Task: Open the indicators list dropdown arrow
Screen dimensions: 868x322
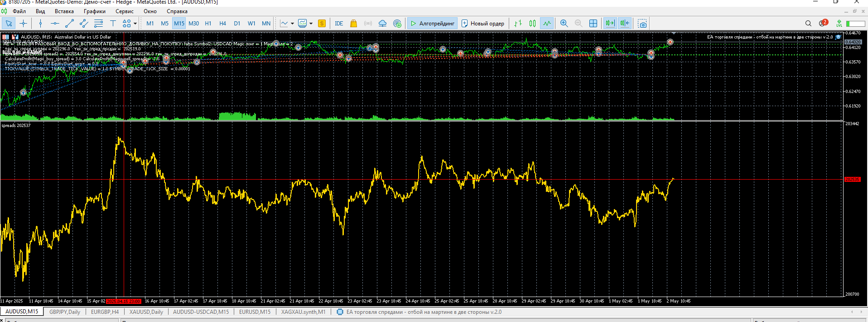Action: click(x=292, y=24)
